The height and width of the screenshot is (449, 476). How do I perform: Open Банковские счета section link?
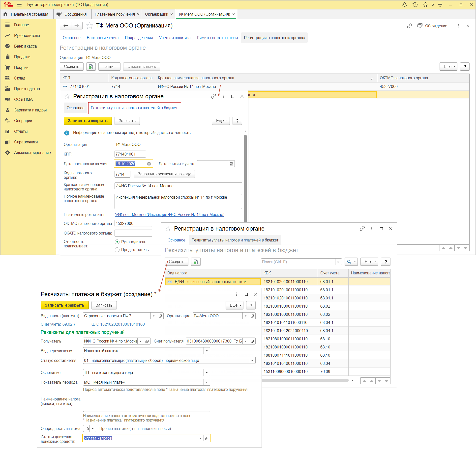pos(103,38)
